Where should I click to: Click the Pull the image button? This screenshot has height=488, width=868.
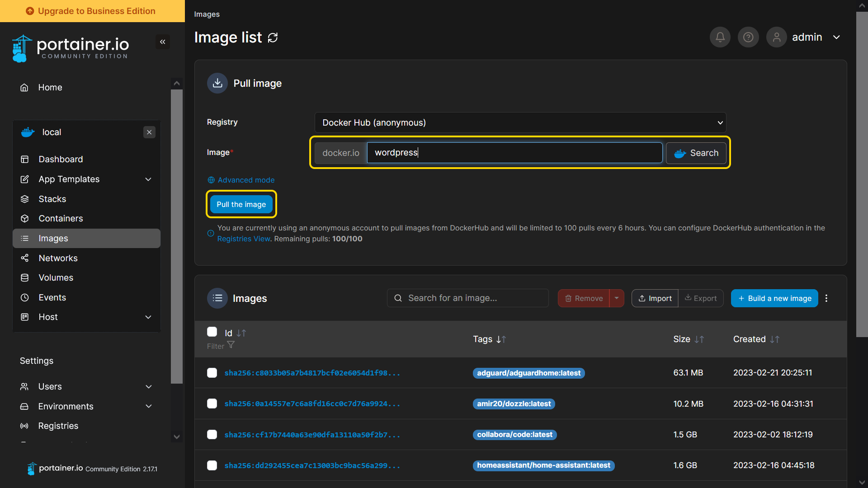tap(241, 204)
